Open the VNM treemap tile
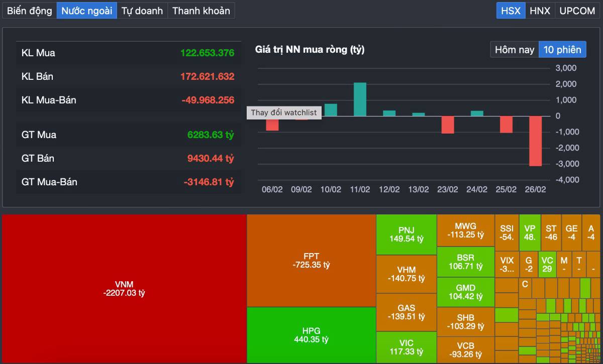603x364 pixels. click(x=124, y=289)
